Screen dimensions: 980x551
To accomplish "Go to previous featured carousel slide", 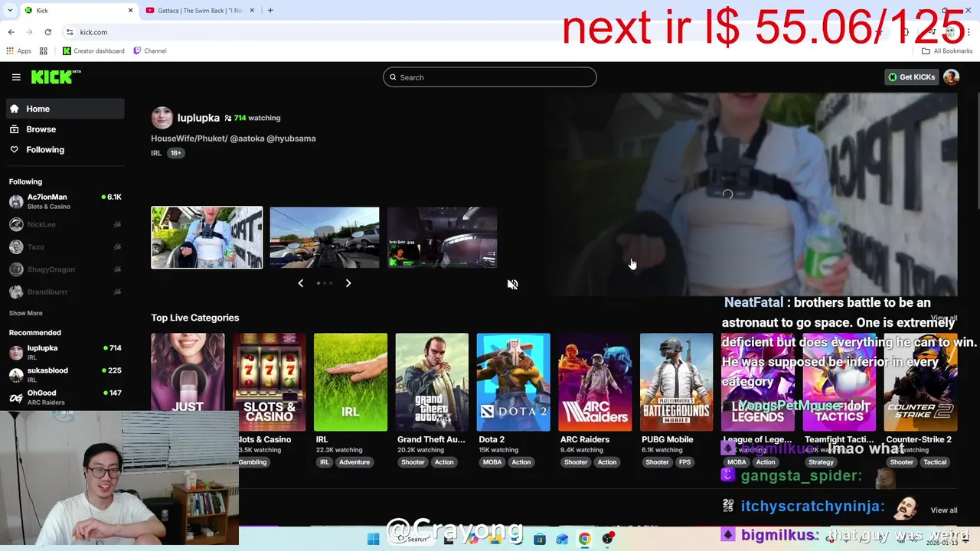I will (300, 283).
